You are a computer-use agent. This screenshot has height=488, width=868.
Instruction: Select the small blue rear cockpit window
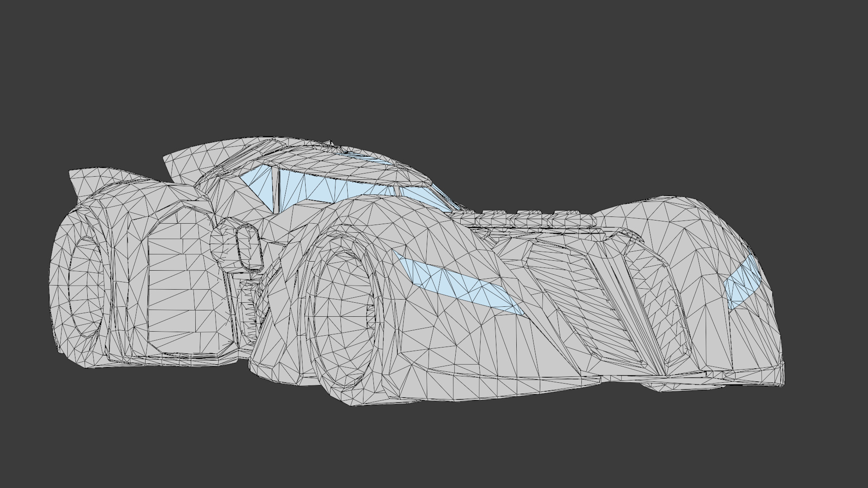click(x=260, y=185)
